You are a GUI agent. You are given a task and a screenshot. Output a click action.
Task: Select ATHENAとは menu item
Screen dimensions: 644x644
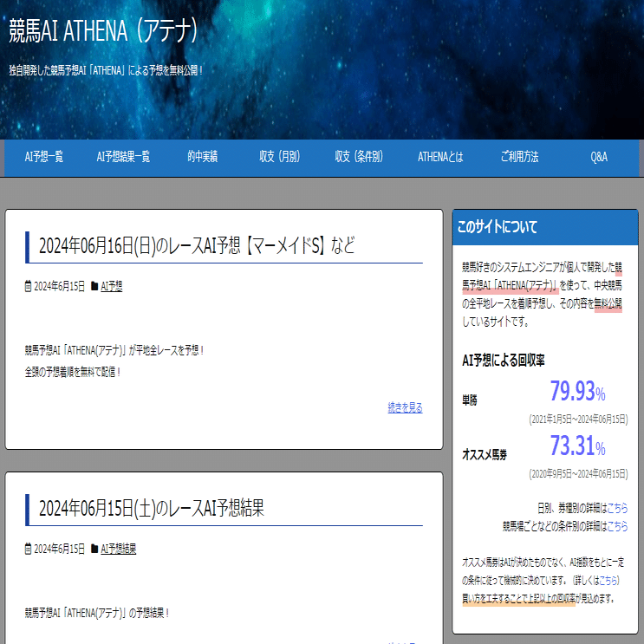[440, 157]
